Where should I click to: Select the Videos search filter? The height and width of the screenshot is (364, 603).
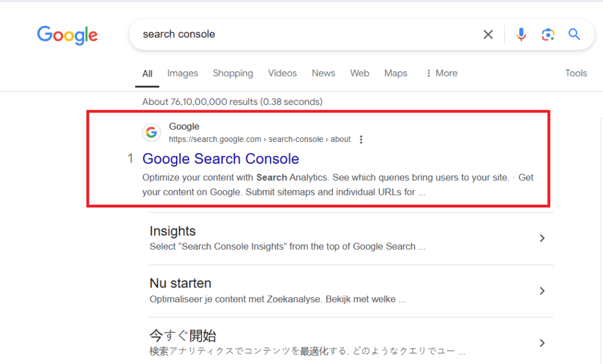[282, 73]
